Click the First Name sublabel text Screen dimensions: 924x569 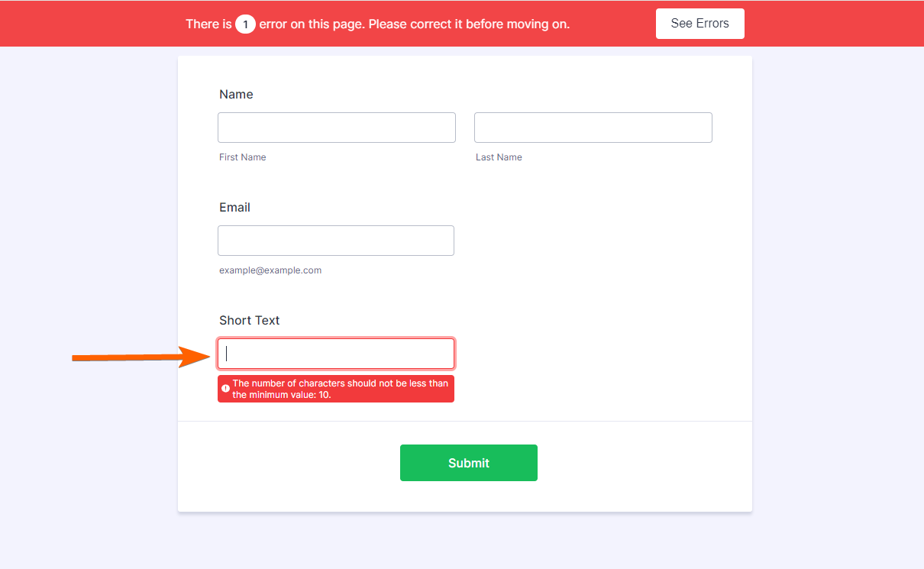click(242, 157)
